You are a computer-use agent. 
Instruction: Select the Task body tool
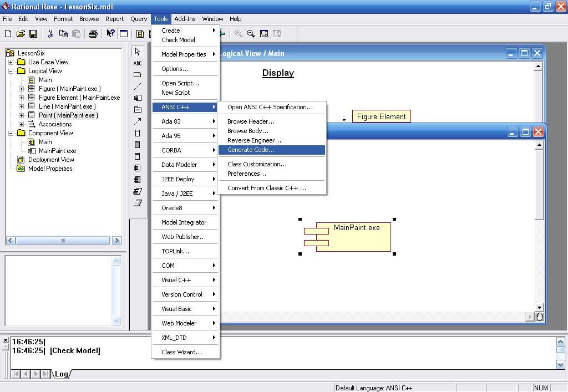click(x=138, y=203)
